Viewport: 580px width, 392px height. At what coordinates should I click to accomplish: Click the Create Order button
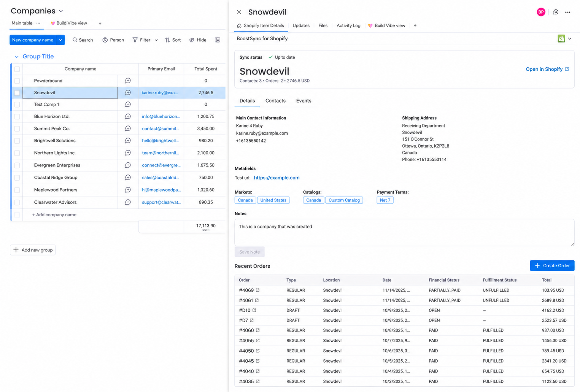[552, 266]
